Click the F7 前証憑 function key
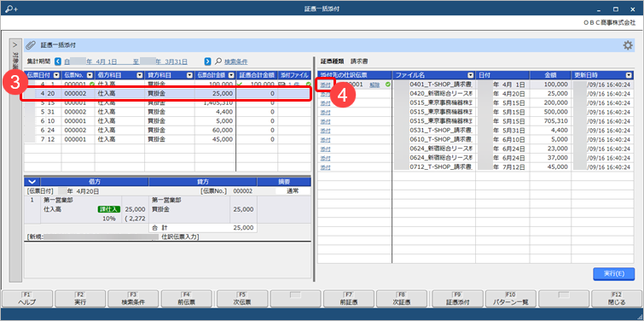The width and height of the screenshot is (644, 321). (349, 299)
